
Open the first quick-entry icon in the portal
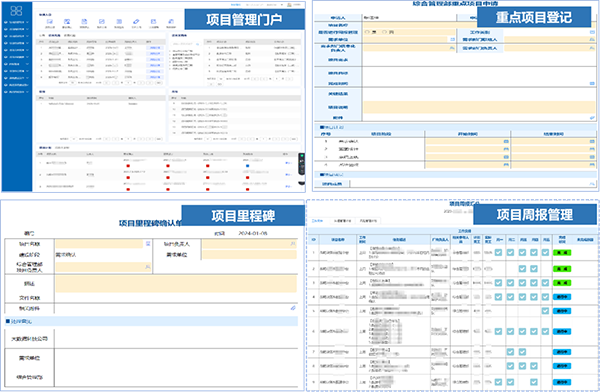click(x=50, y=21)
